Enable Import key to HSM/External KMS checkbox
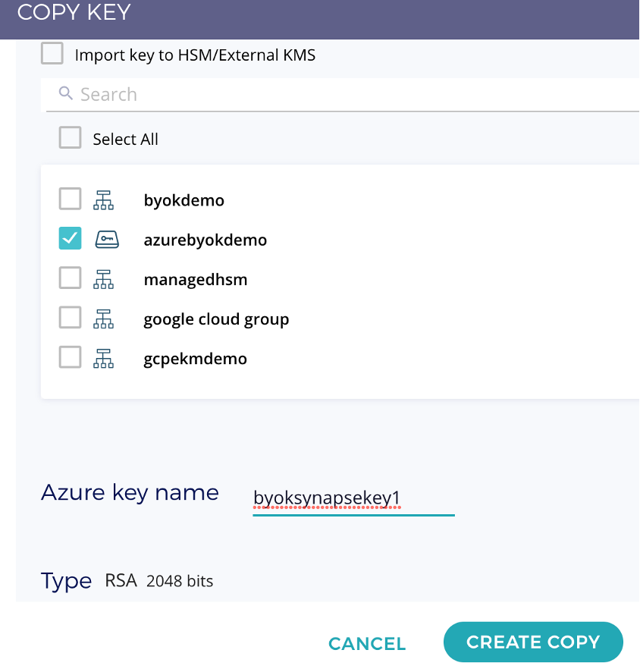640x672 pixels. tap(52, 53)
